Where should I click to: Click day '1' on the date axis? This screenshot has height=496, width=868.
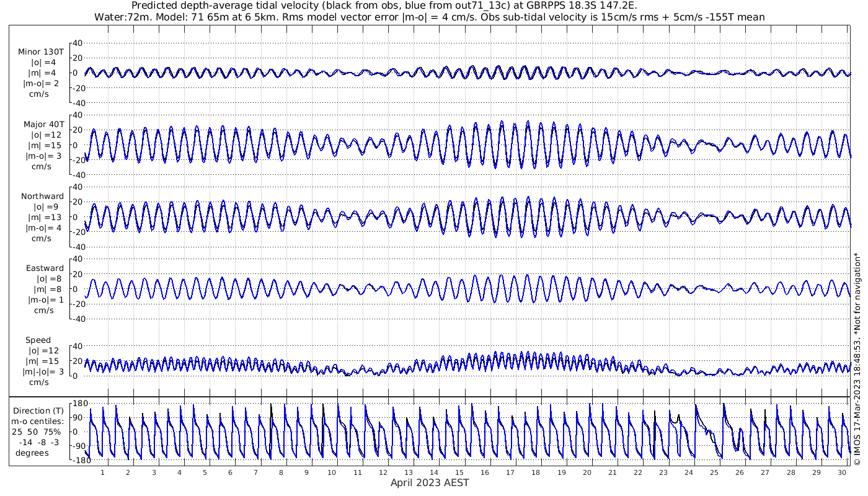click(x=103, y=472)
